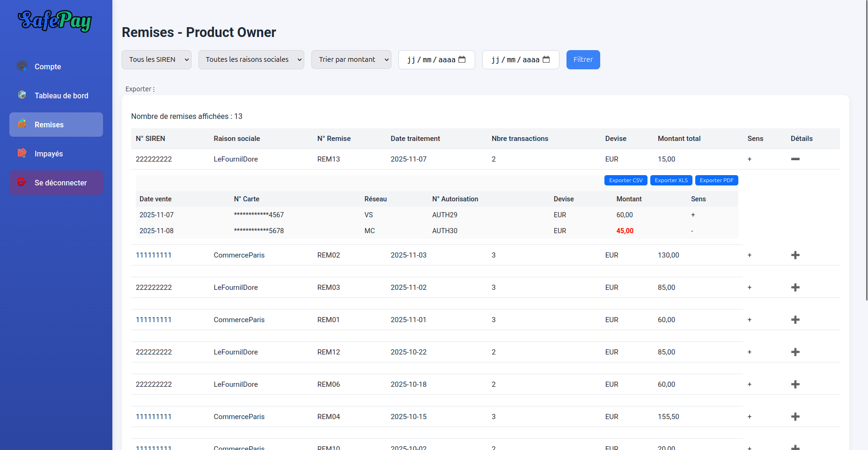Open calendar picker in second date field
Viewport: 868px width, 450px height.
[546, 59]
